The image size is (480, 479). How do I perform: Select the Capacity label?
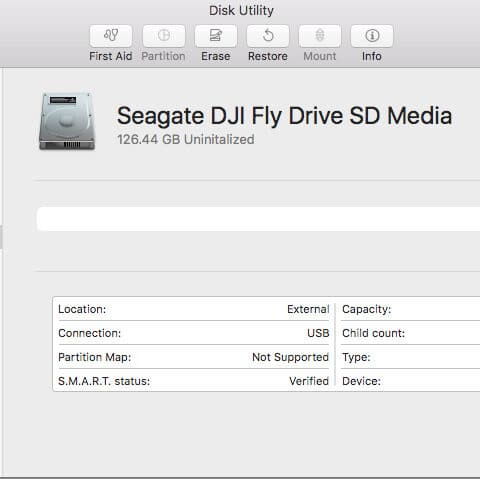pos(366,309)
